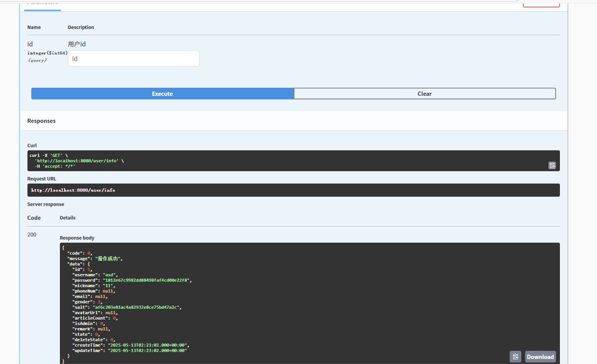Select the salt value in response body
Viewport: 597px width, 364px height.
tap(136, 307)
